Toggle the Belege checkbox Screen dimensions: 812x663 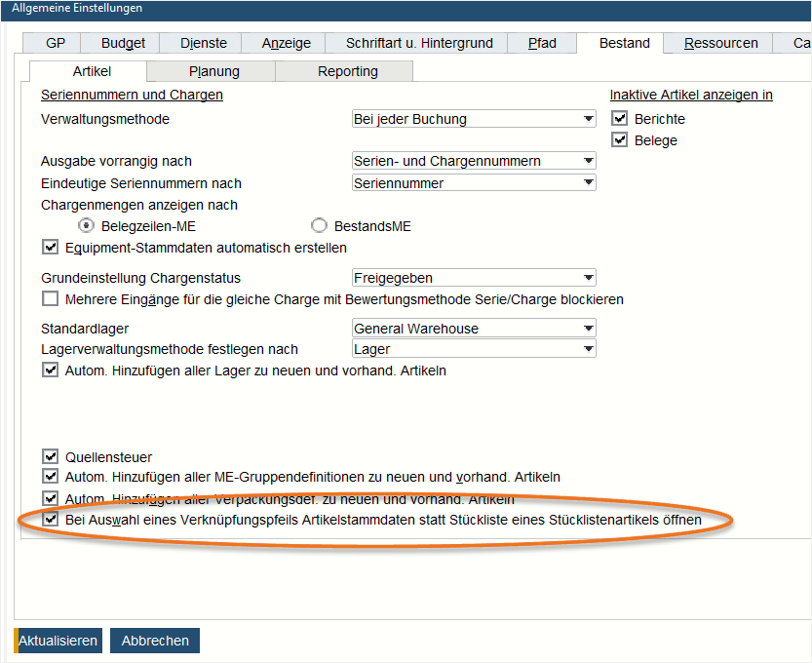point(620,139)
